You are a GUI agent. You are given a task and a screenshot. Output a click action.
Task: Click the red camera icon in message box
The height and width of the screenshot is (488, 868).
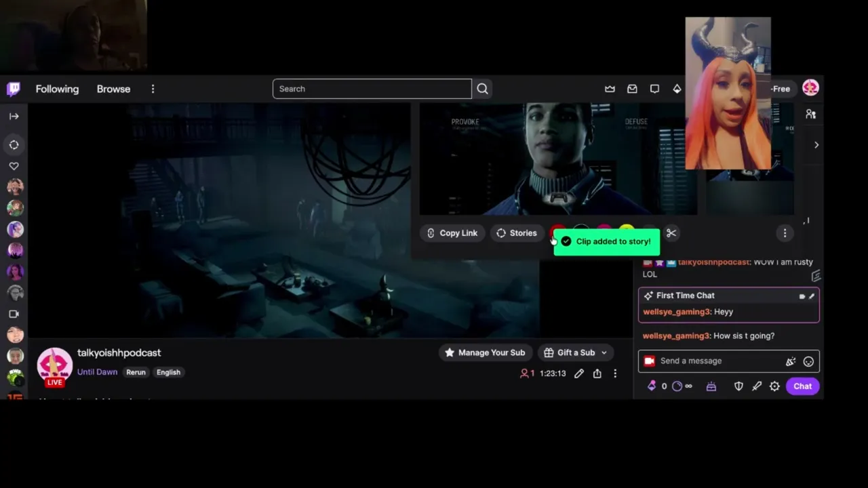(x=649, y=361)
